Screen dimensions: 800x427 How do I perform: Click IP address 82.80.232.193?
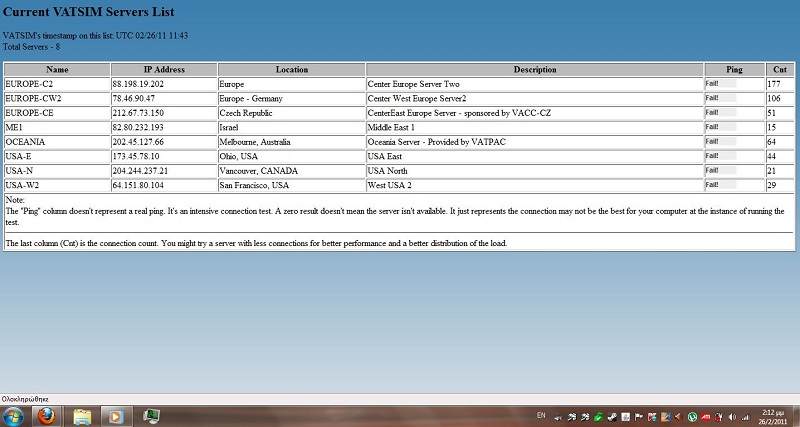coord(138,128)
